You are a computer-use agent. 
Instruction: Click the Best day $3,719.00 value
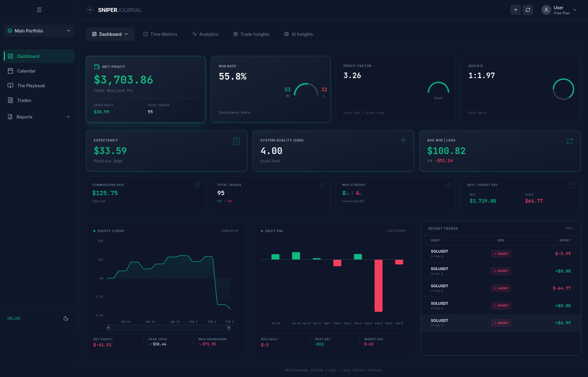click(483, 201)
